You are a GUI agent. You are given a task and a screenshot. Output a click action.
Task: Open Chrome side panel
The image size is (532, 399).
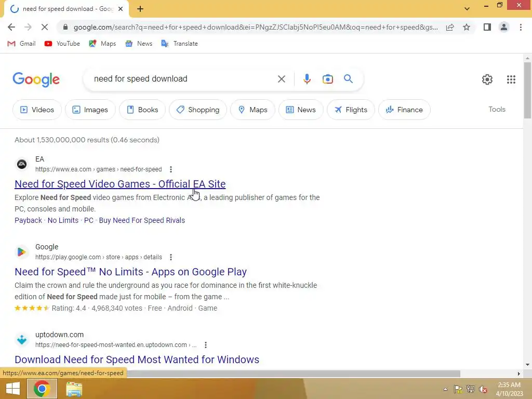(487, 27)
